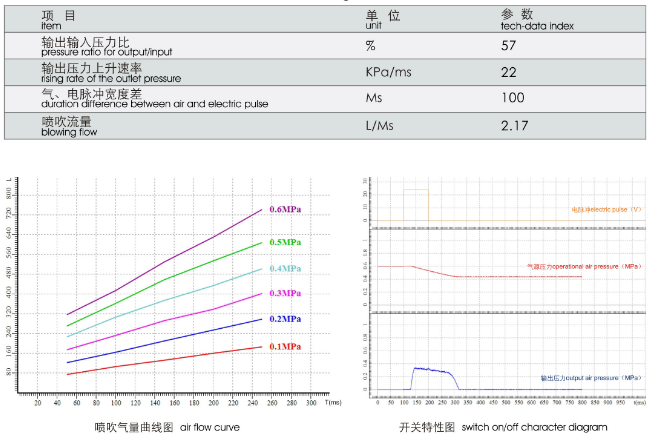Select the blue 'output air pressure (MPa)' label
Screen dimensions: 672x442
590,379
